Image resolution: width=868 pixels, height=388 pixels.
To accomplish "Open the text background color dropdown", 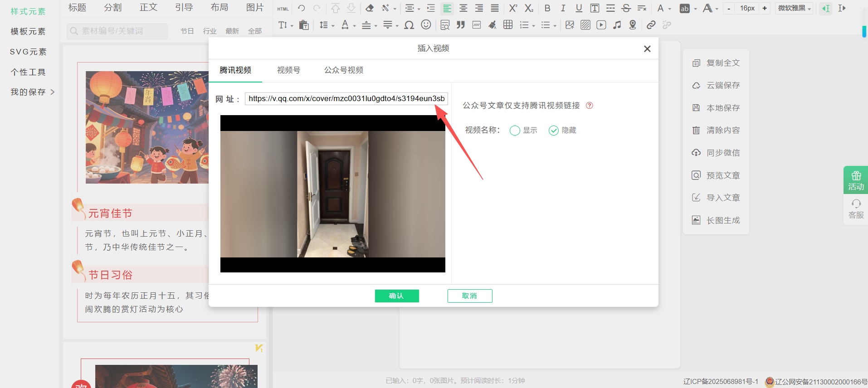I will pyautogui.click(x=695, y=9).
